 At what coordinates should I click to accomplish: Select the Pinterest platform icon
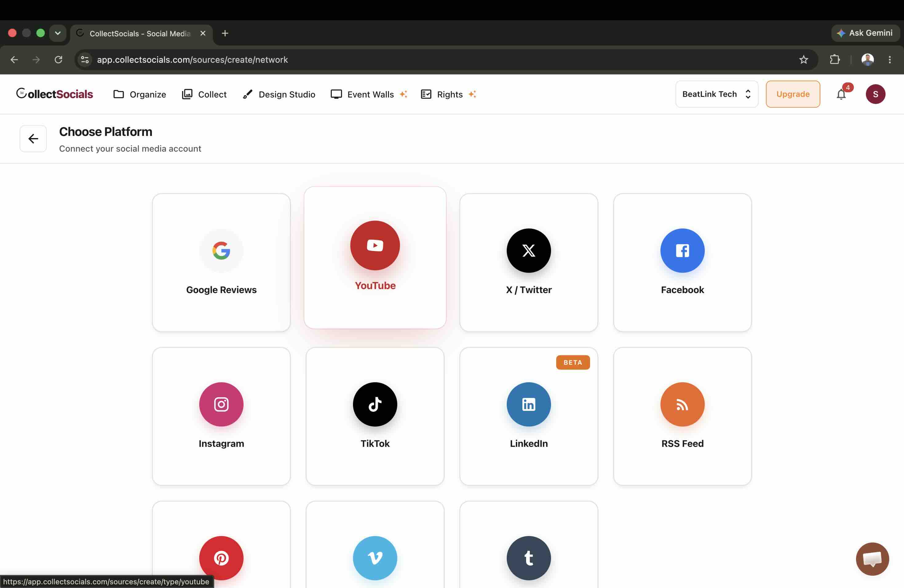click(x=221, y=558)
